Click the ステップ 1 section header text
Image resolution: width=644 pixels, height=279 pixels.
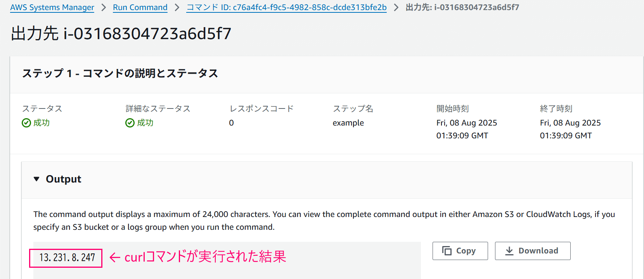coord(120,73)
